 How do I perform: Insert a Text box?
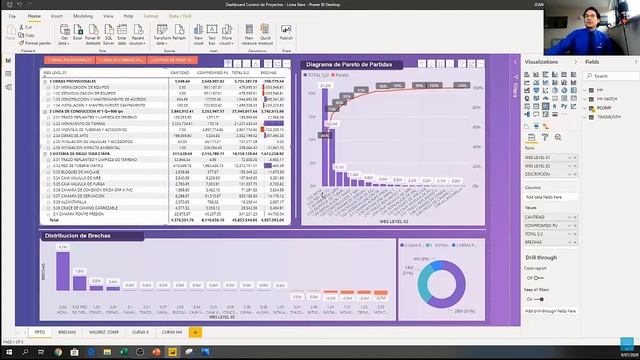click(212, 34)
